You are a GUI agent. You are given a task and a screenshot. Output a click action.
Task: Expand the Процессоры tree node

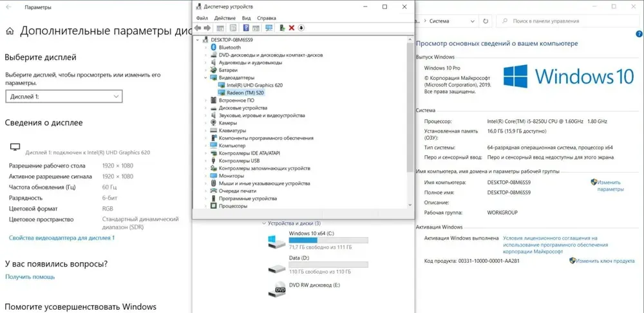click(x=206, y=206)
